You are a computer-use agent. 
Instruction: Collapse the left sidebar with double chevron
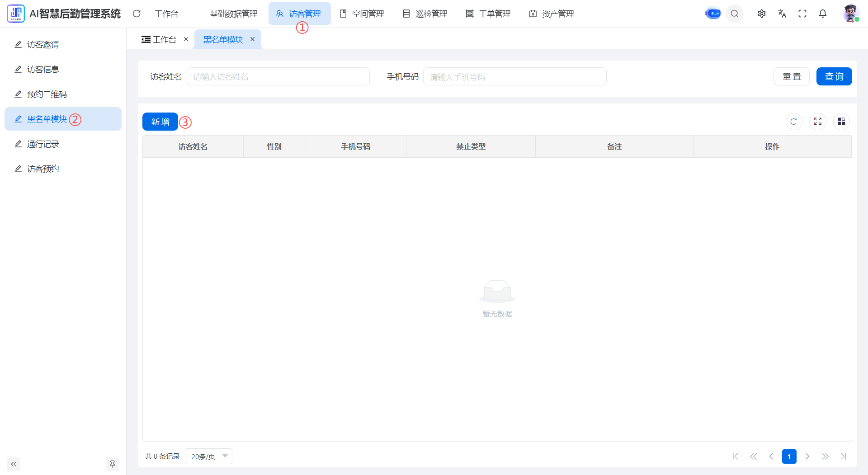(x=14, y=464)
